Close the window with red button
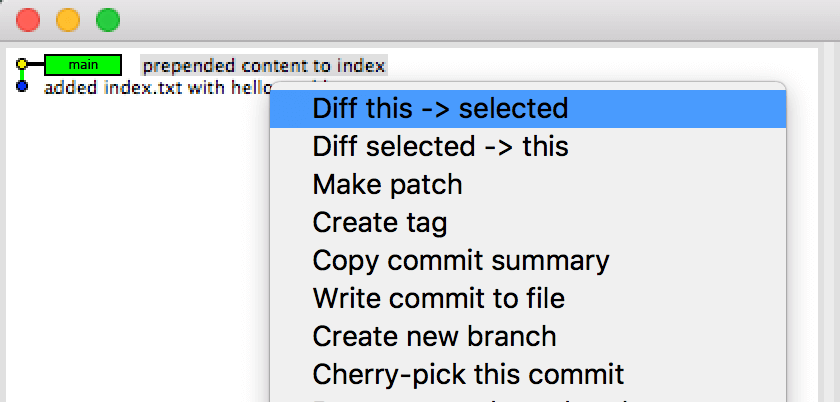The image size is (840, 402). pos(28,19)
